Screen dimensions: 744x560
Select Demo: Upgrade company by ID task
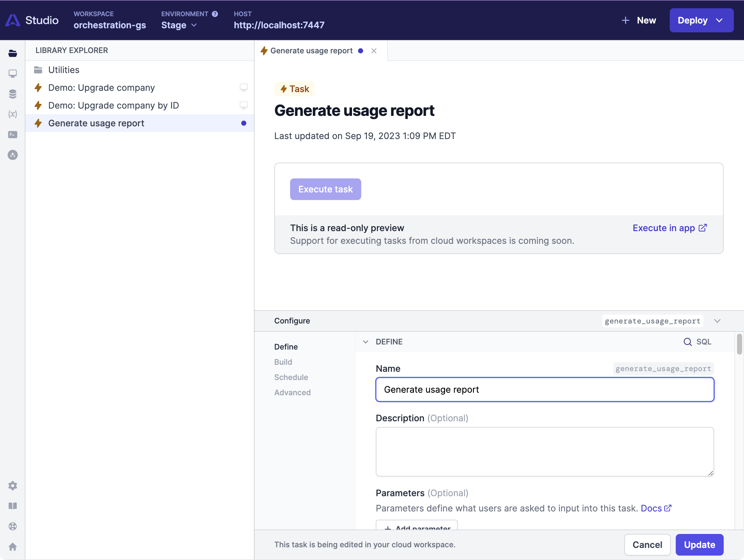(x=140, y=106)
